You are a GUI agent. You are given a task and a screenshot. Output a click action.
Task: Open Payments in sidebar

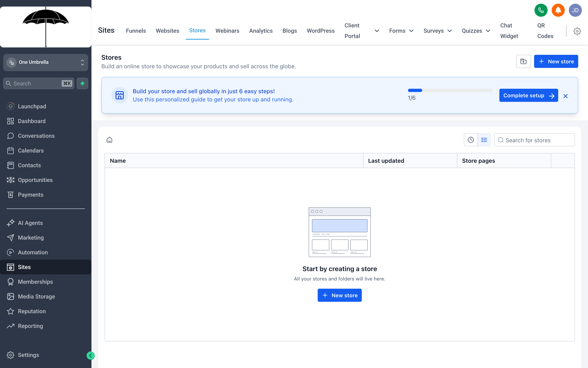click(x=46, y=195)
